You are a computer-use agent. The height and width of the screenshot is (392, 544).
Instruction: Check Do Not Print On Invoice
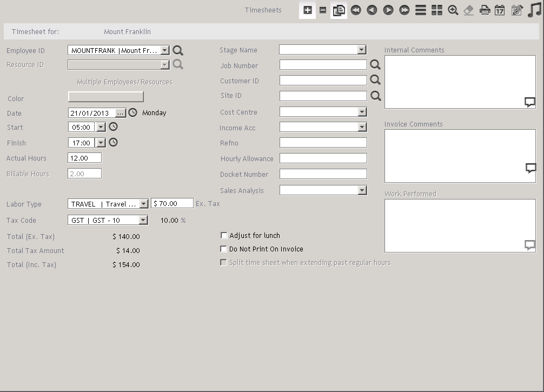coord(223,249)
